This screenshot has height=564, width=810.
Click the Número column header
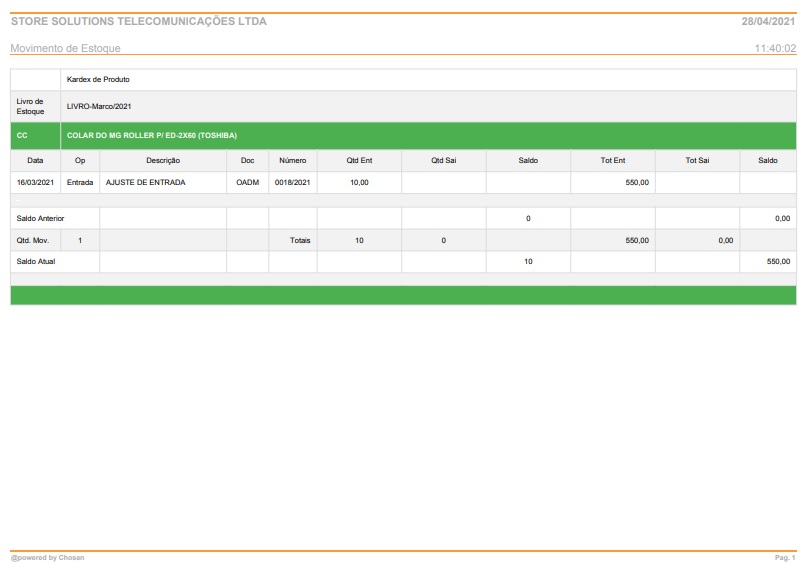pos(292,160)
